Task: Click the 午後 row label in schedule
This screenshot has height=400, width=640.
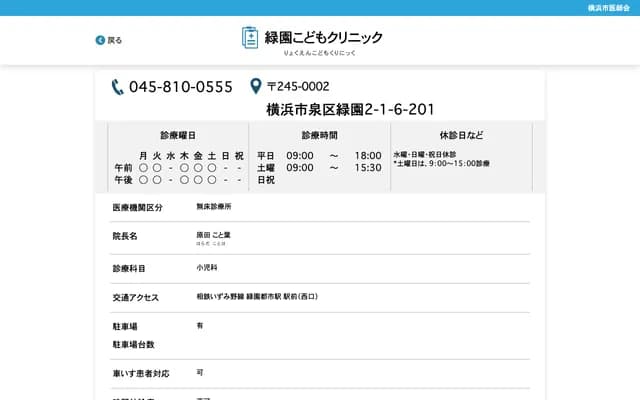Action: (x=123, y=181)
